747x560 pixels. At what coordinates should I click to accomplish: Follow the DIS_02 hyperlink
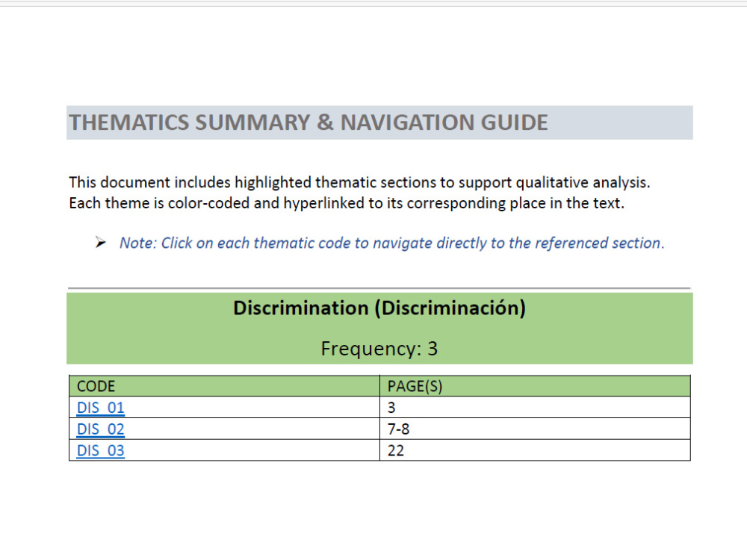point(101,429)
